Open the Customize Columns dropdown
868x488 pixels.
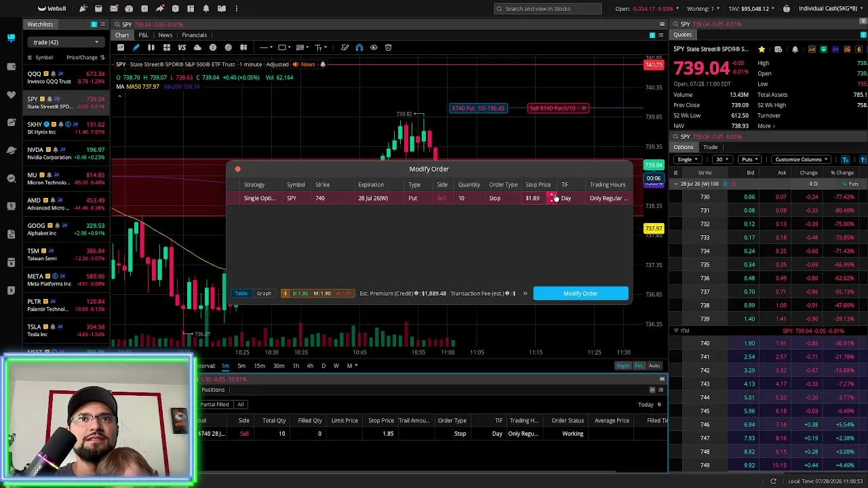point(802,160)
